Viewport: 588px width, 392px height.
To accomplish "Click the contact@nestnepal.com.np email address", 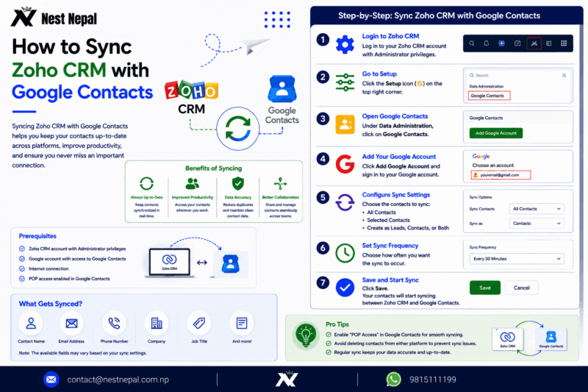I will 118,379.
